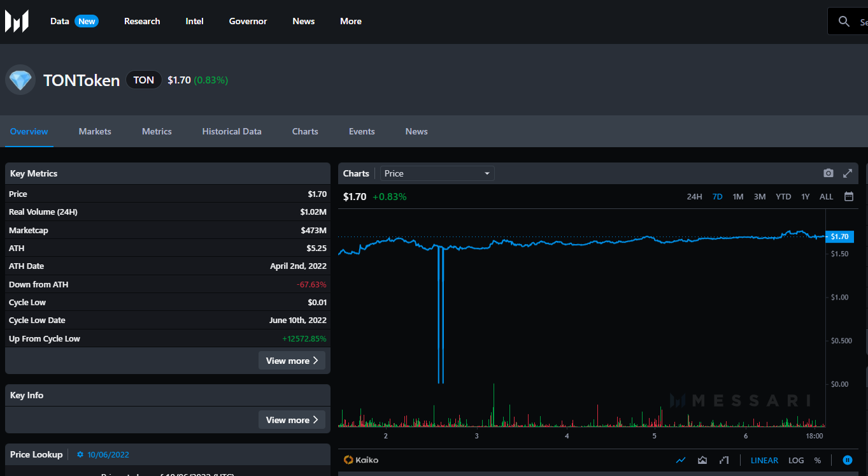Open the chart date range calendar
This screenshot has width=868, height=476.
coord(849,196)
